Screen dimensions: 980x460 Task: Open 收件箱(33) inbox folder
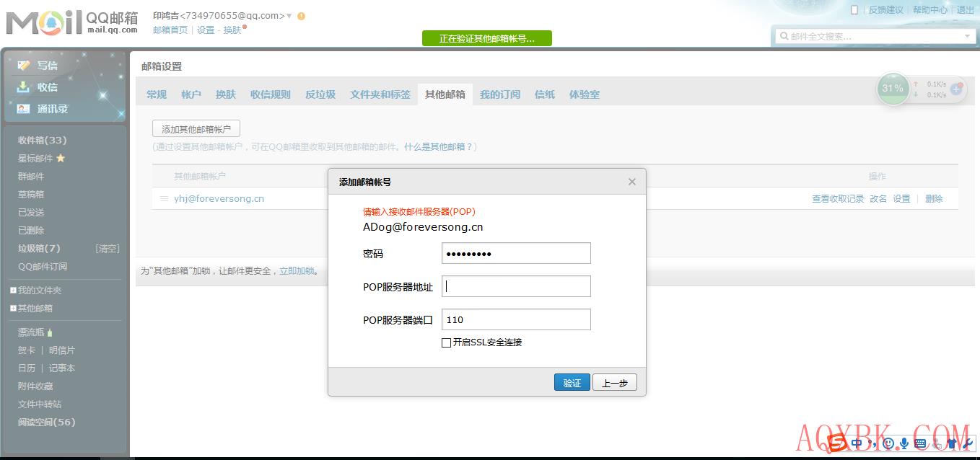point(42,141)
